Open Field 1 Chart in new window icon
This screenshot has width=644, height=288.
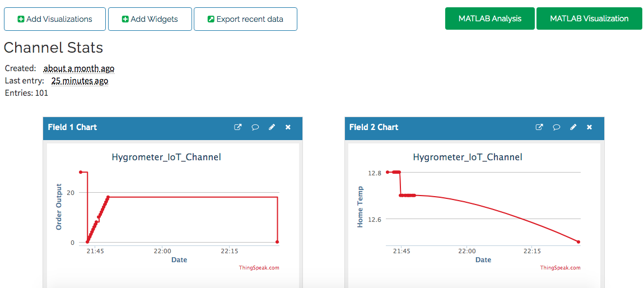click(238, 127)
